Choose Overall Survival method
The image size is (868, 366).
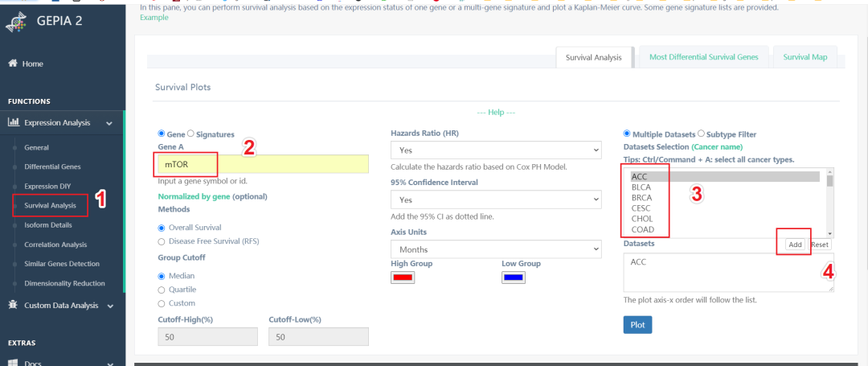pos(162,228)
